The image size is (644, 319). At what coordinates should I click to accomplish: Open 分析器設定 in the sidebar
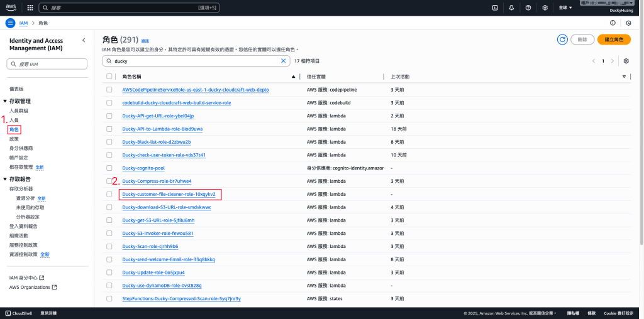(28, 217)
